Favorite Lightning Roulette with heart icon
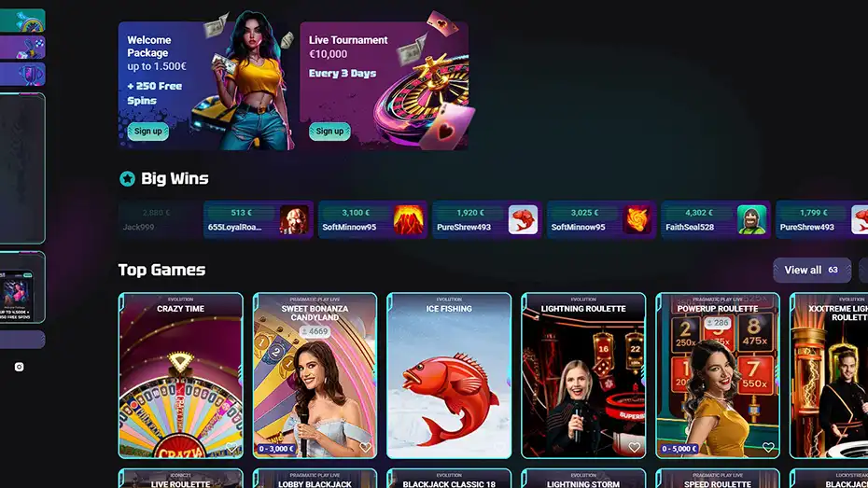 (635, 447)
